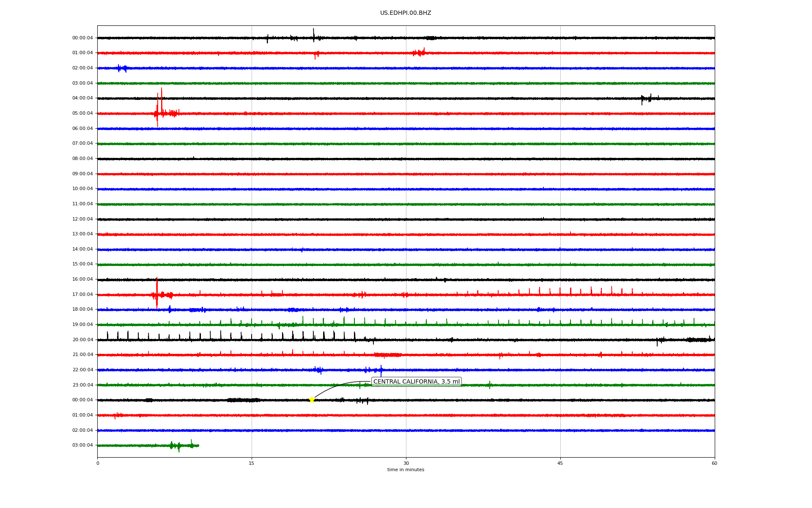
Task: Click the US.EDHPI.00.BHZ plot title
Action: point(406,13)
